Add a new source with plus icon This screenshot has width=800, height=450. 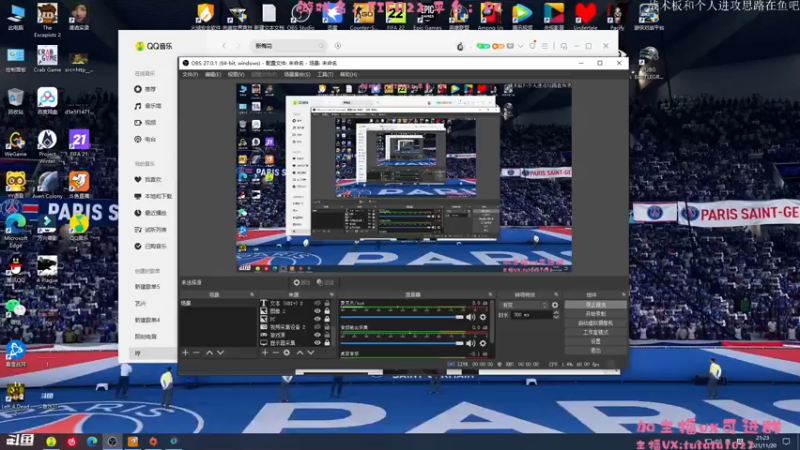click(x=264, y=353)
